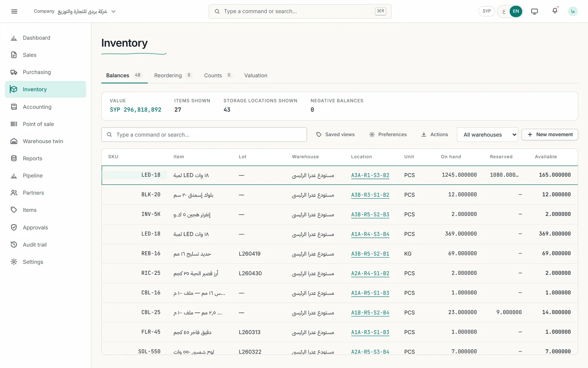This screenshot has height=368, width=588.
Task: Open Saved views
Action: click(335, 135)
